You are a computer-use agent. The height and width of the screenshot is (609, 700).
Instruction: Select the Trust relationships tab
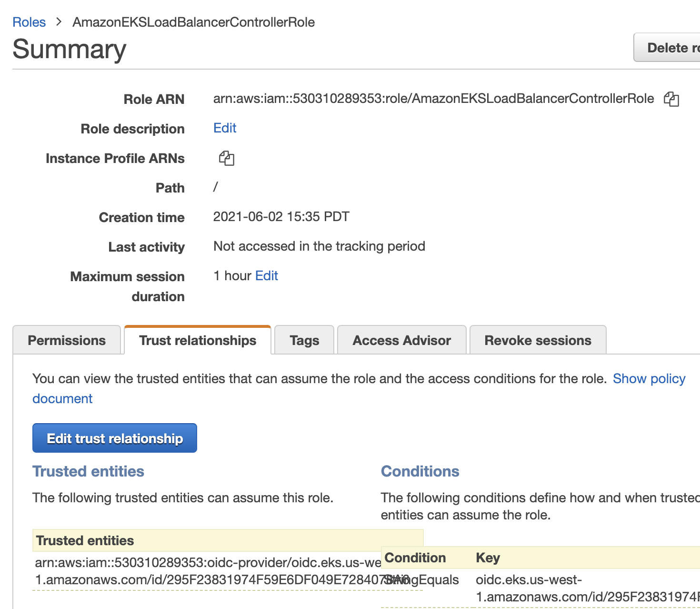pyautogui.click(x=198, y=340)
